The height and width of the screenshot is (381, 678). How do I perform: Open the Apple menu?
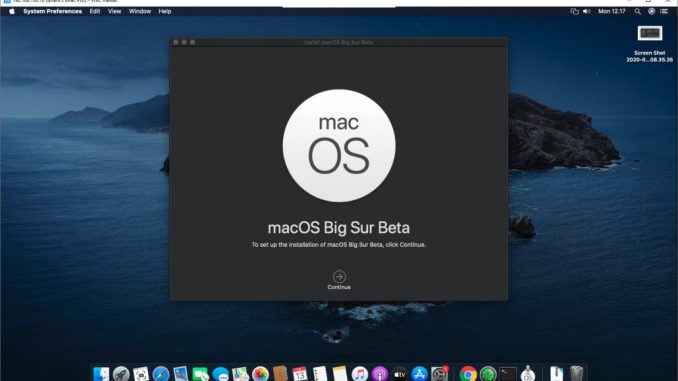click(12, 11)
